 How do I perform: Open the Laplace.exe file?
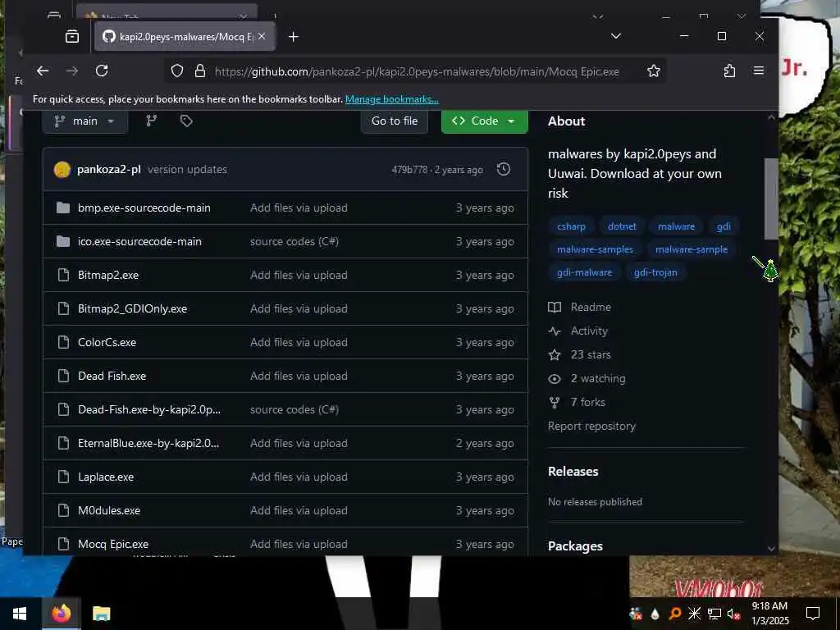pyautogui.click(x=106, y=477)
